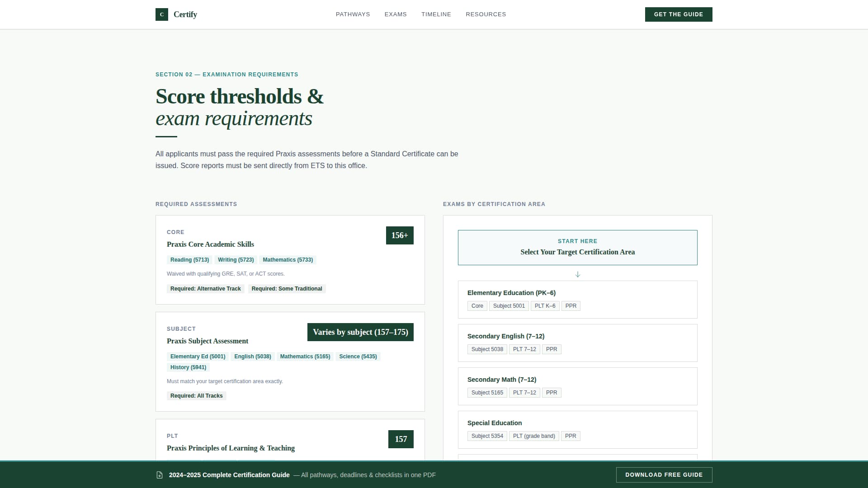
Task: Click the PPR tag under Secondary English
Action: [x=552, y=349]
